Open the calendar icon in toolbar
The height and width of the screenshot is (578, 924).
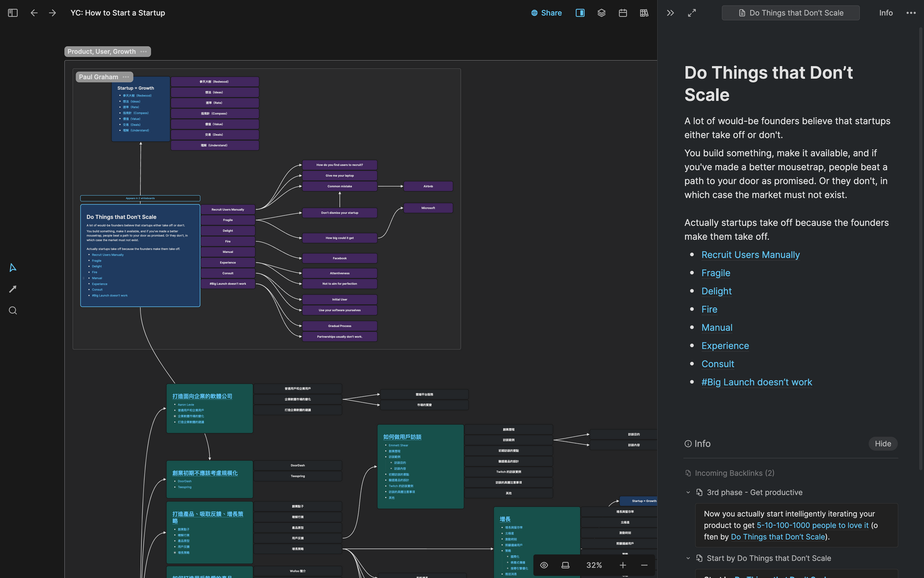622,13
